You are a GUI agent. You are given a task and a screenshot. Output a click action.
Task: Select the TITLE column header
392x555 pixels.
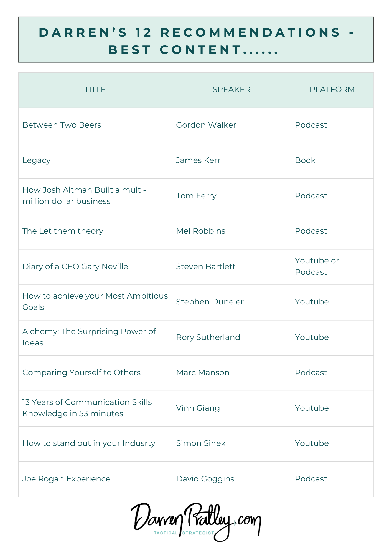pyautogui.click(x=95, y=90)
